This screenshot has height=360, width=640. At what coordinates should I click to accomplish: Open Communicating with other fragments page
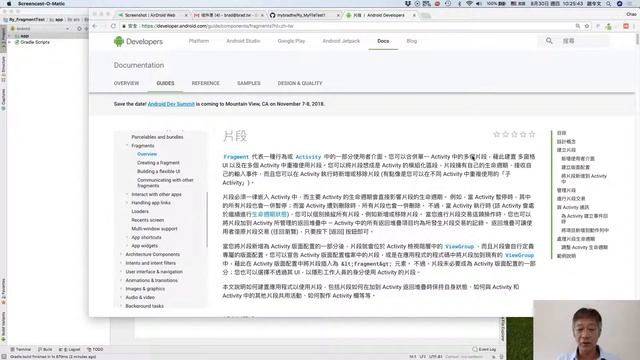pyautogui.click(x=165, y=183)
